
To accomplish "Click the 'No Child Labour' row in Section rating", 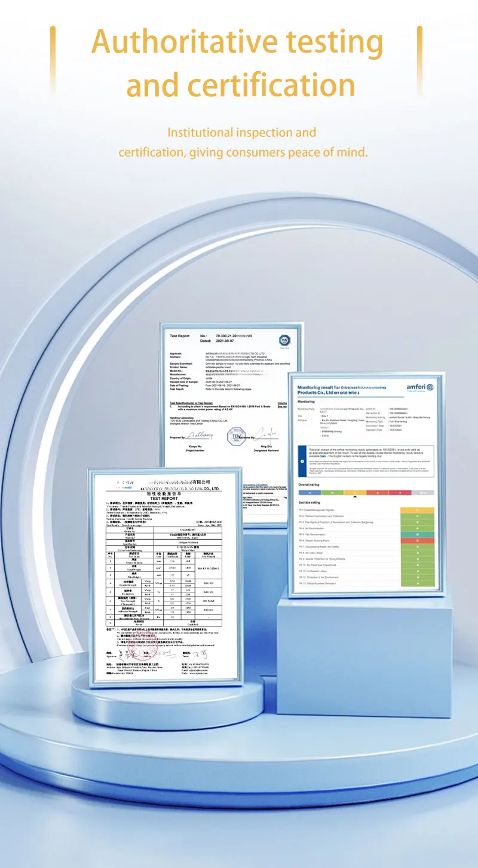I will [x=367, y=553].
